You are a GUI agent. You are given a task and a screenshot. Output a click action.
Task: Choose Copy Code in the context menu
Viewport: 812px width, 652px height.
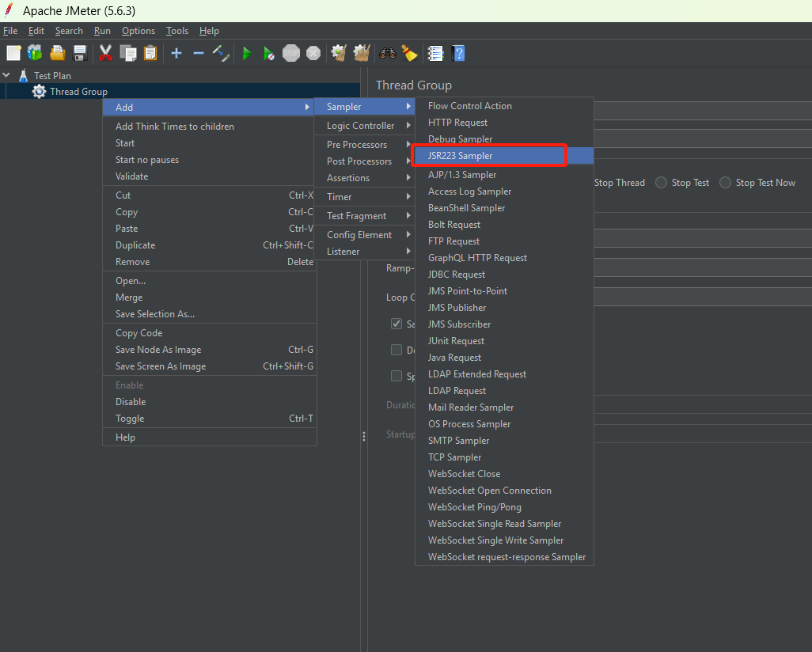(x=210, y=333)
